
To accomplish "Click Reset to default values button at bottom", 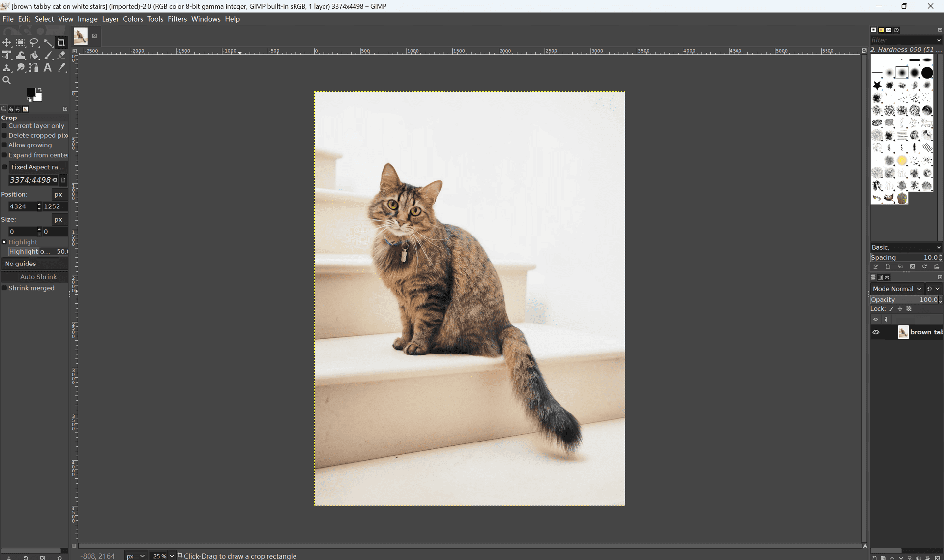I will (x=59, y=557).
